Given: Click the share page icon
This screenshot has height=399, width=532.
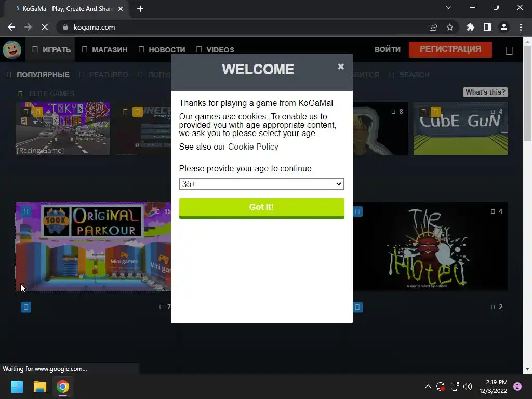Looking at the screenshot, I should pos(433,27).
